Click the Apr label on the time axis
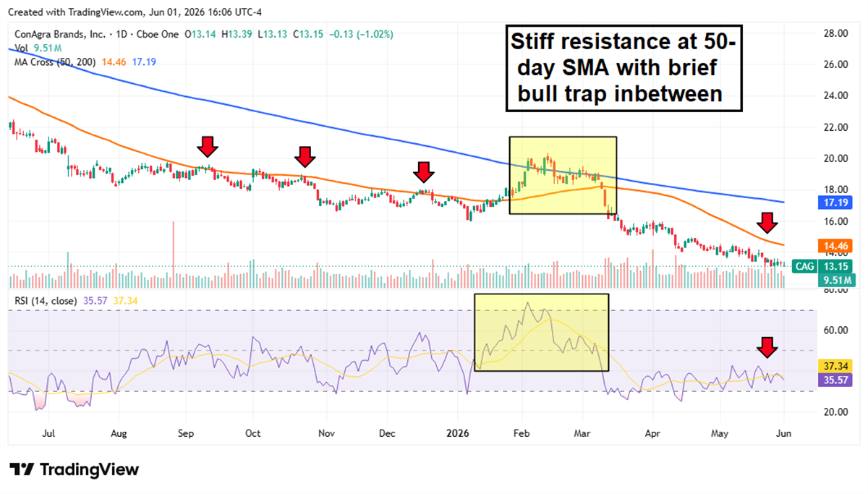 tap(652, 434)
